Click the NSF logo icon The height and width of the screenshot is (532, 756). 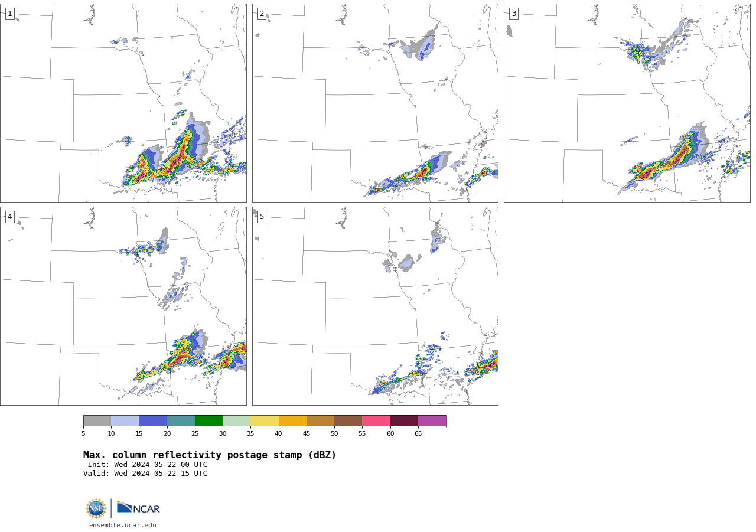tap(96, 508)
